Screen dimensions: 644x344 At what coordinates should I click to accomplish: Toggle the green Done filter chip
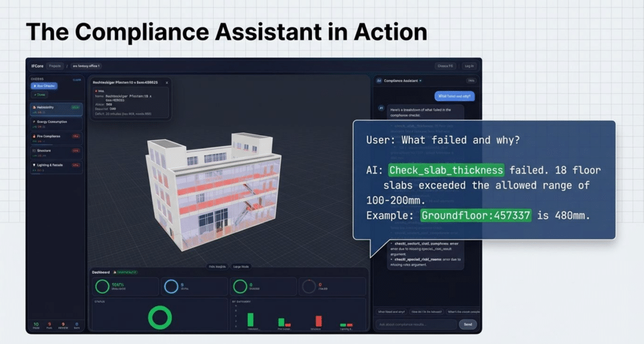pyautogui.click(x=39, y=94)
